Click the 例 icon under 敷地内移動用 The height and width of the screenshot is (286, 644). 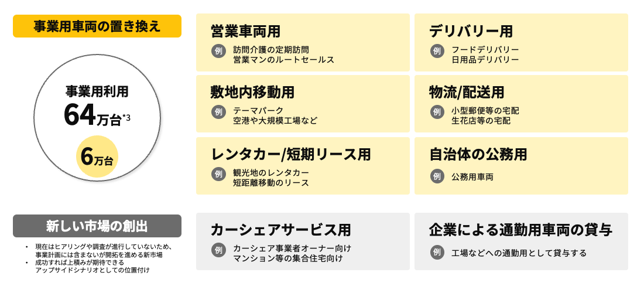coord(218,112)
